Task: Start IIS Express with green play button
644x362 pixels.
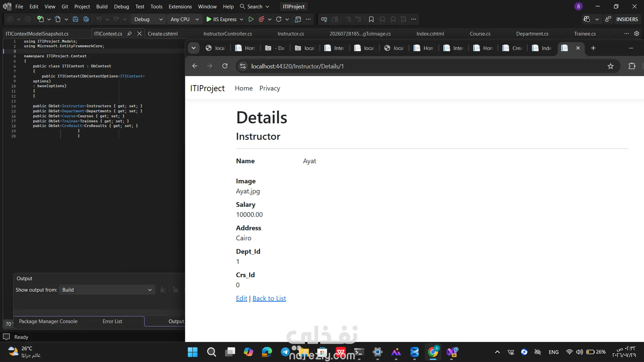Action: (221, 19)
